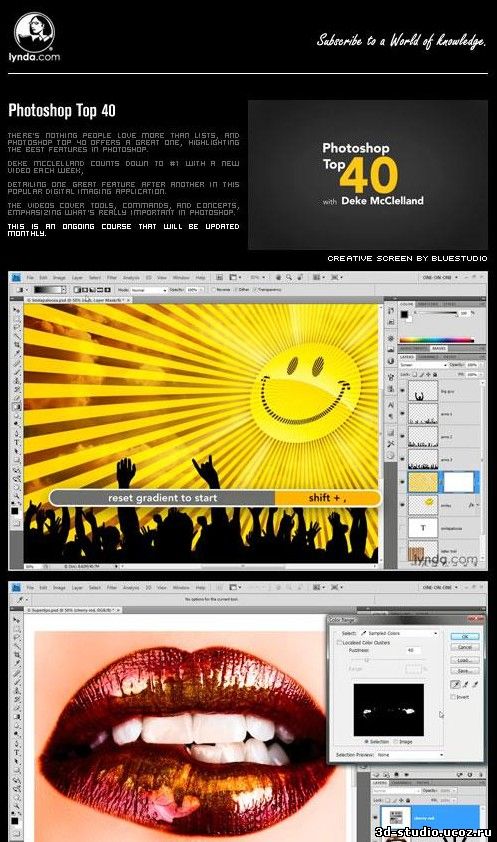Open Arrange Documents icon in upper application bar
497x842 pixels.
click(318, 277)
